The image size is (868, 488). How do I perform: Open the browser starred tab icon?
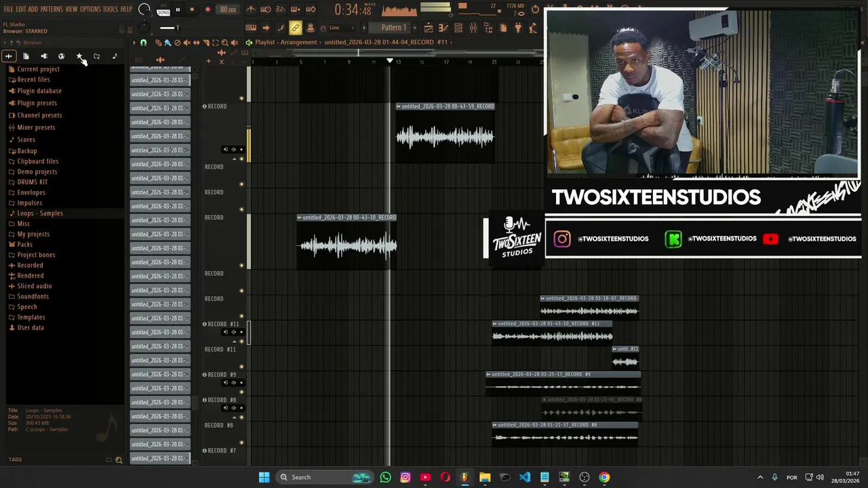(79, 56)
